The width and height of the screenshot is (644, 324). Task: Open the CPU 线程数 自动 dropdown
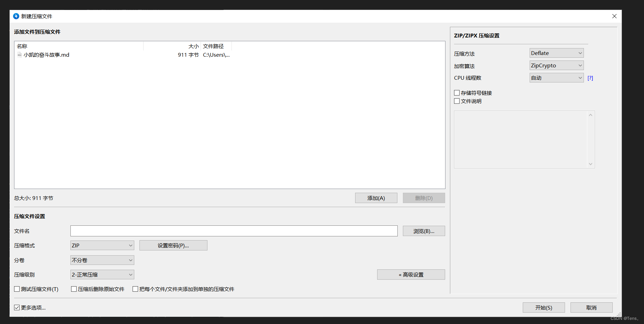pos(556,78)
